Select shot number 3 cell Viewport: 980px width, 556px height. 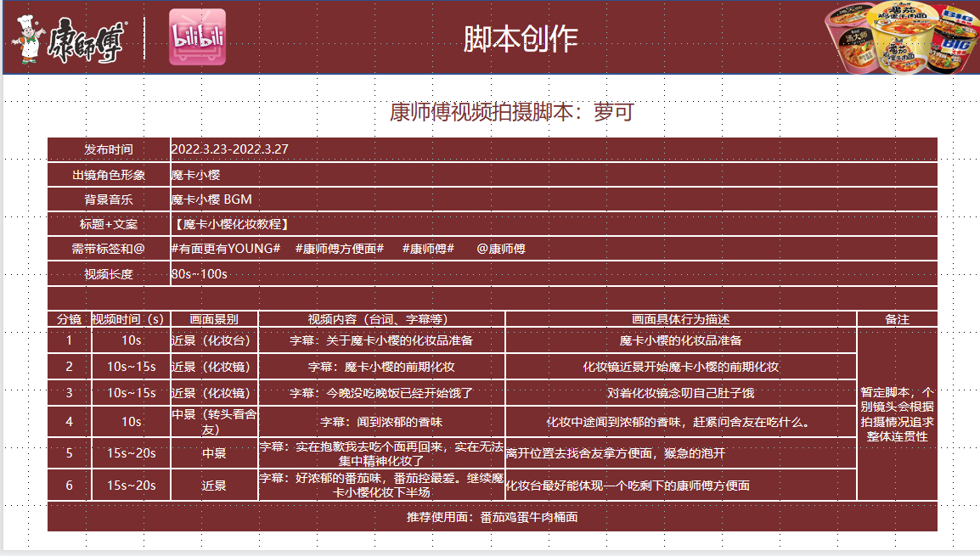point(70,393)
